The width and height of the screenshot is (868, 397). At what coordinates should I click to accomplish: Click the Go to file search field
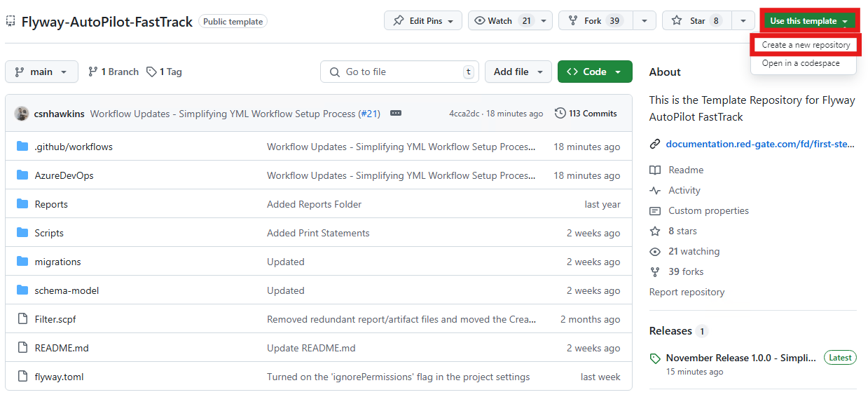click(x=399, y=72)
